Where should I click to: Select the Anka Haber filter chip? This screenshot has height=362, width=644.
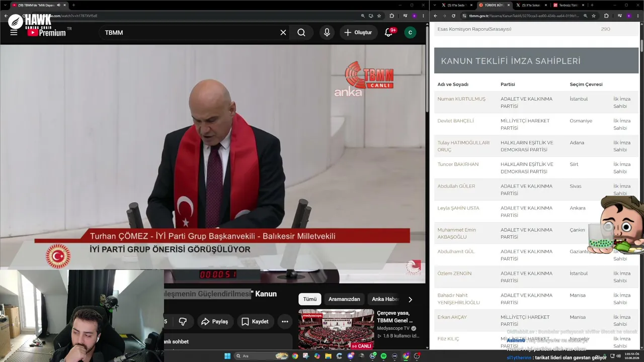coord(385,299)
